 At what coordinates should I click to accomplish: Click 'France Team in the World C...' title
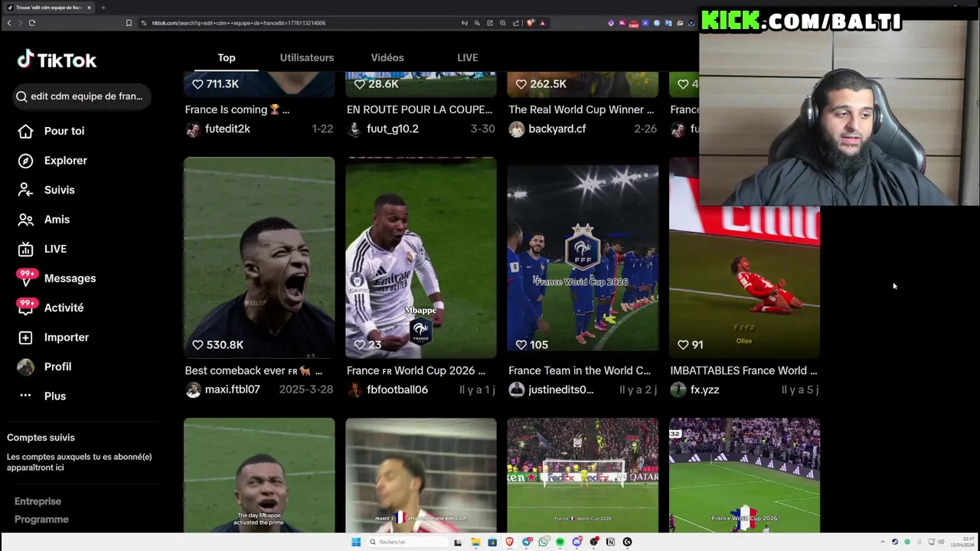pos(580,370)
